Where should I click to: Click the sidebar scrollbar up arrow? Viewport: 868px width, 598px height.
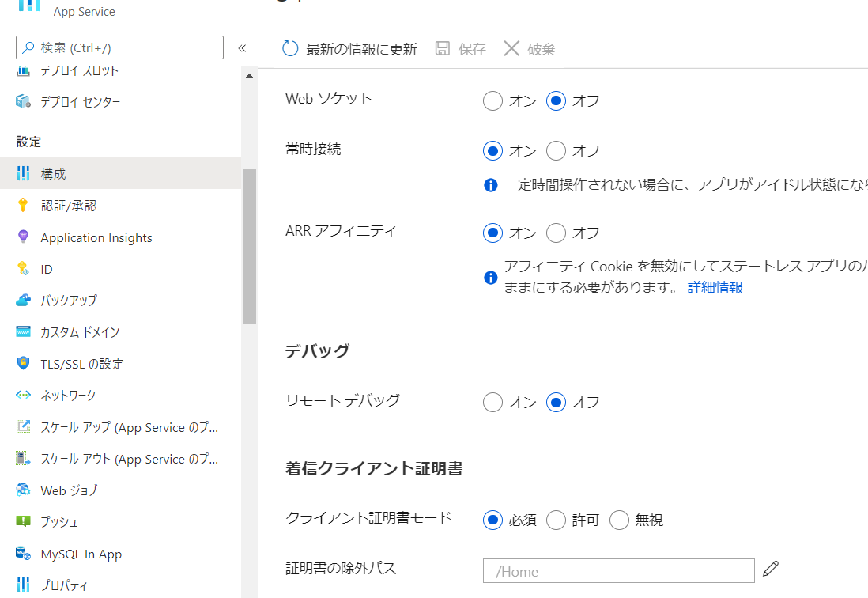coord(249,76)
